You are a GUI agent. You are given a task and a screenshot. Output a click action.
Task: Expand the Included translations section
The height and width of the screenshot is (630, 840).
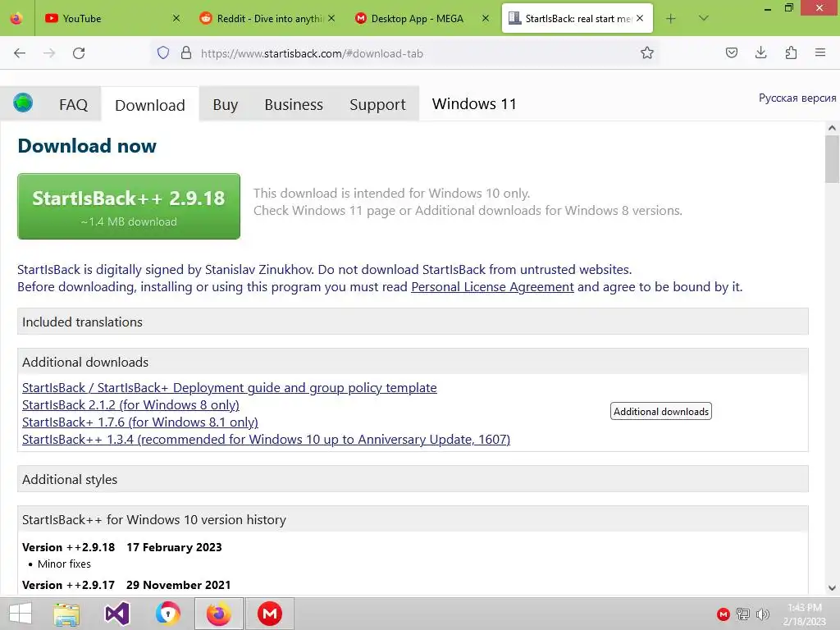[413, 322]
